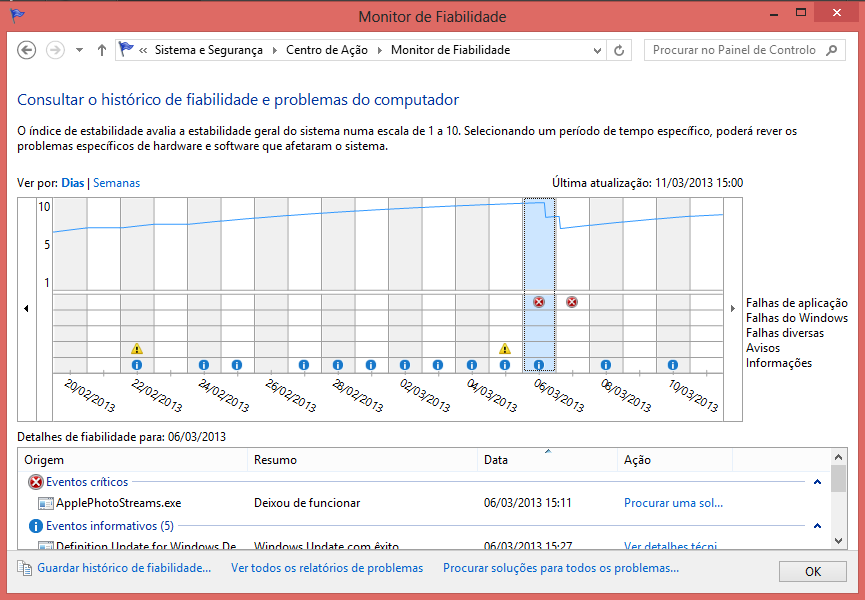Click the critical error icon on 07/03/2013

(572, 302)
